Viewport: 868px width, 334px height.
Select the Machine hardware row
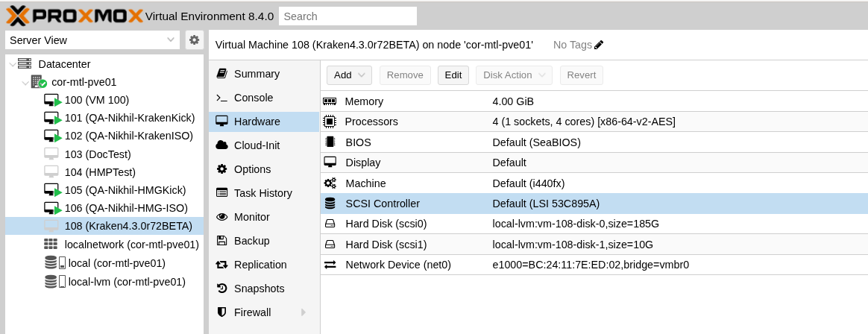click(x=594, y=183)
